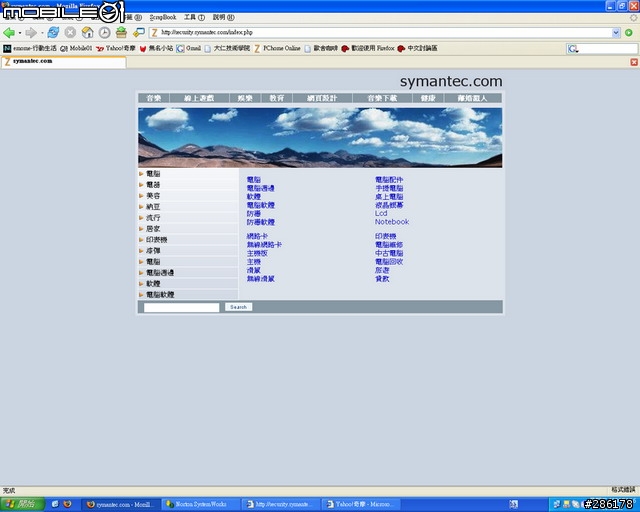Open the Windows Start button
The width and height of the screenshot is (640, 512).
click(x=22, y=504)
